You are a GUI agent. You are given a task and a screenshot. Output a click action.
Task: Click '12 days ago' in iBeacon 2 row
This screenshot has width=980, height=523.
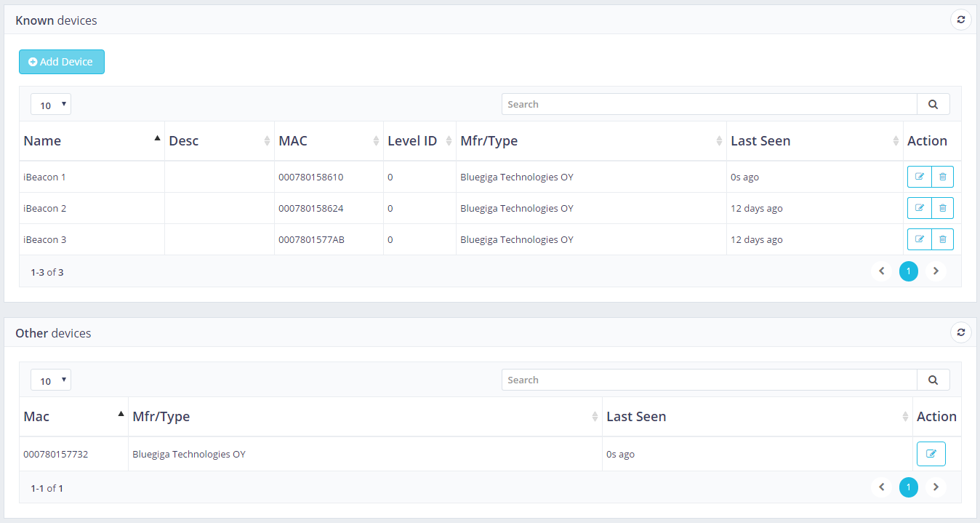tap(757, 208)
